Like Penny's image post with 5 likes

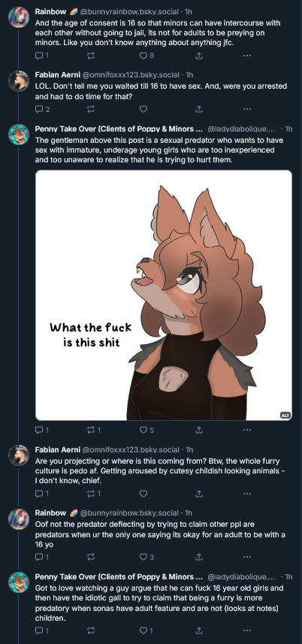point(146,430)
